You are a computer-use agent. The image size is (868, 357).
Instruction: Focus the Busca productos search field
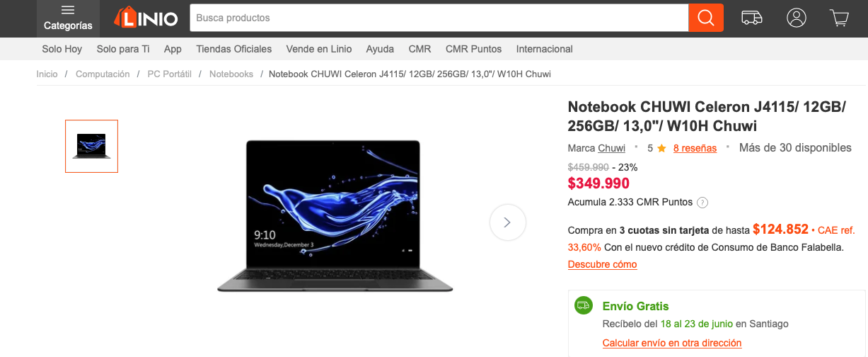click(x=439, y=18)
